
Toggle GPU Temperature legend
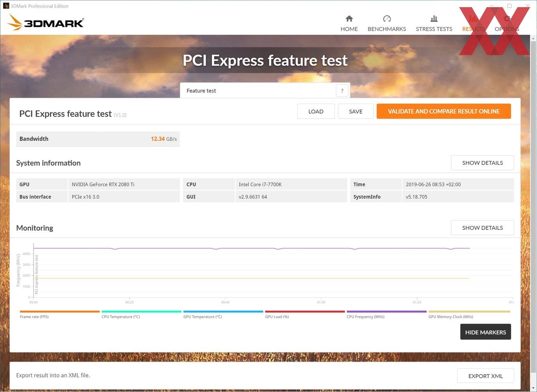223,314
